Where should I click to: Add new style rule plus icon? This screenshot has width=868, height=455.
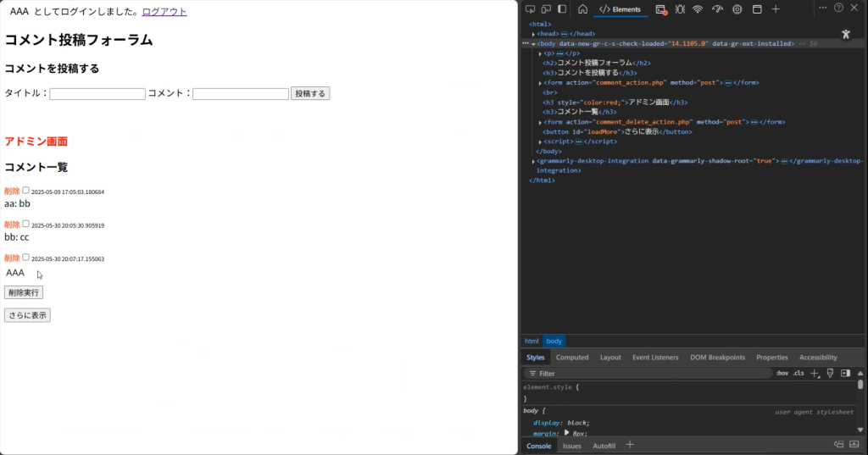pos(815,374)
